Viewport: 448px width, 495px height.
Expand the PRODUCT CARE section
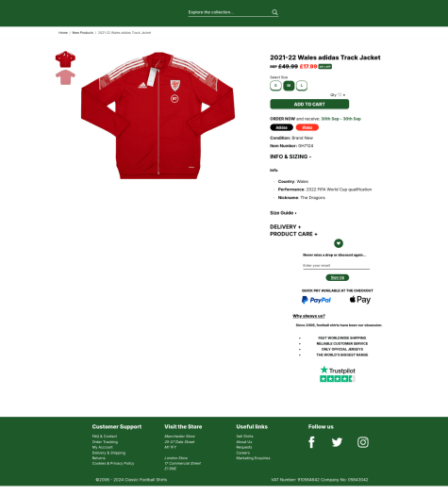(293, 234)
